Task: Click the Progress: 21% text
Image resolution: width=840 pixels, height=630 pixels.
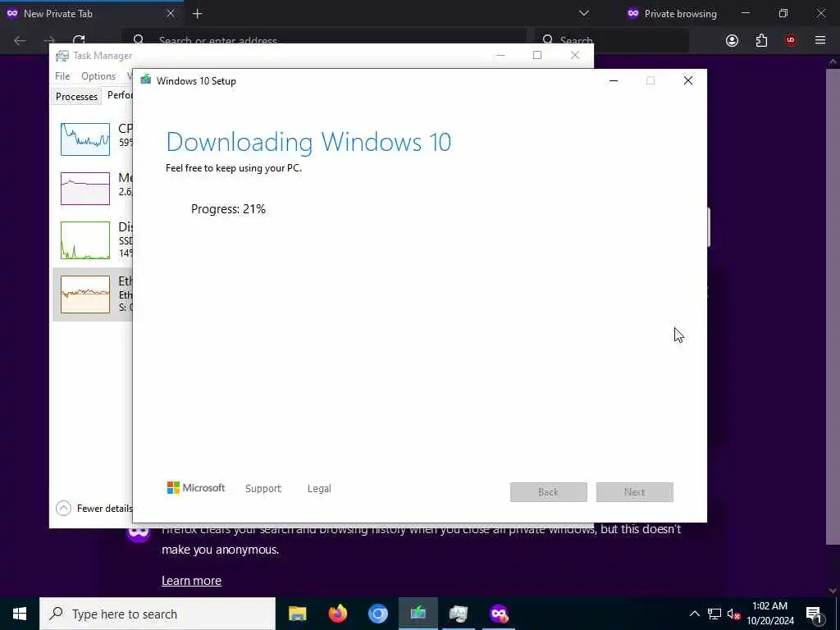Action: click(228, 209)
